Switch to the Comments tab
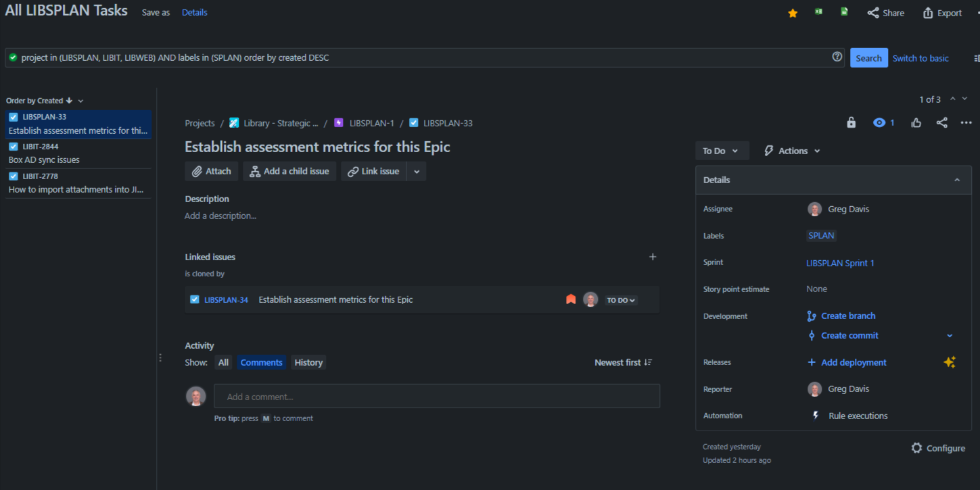This screenshot has width=980, height=490. click(x=261, y=362)
